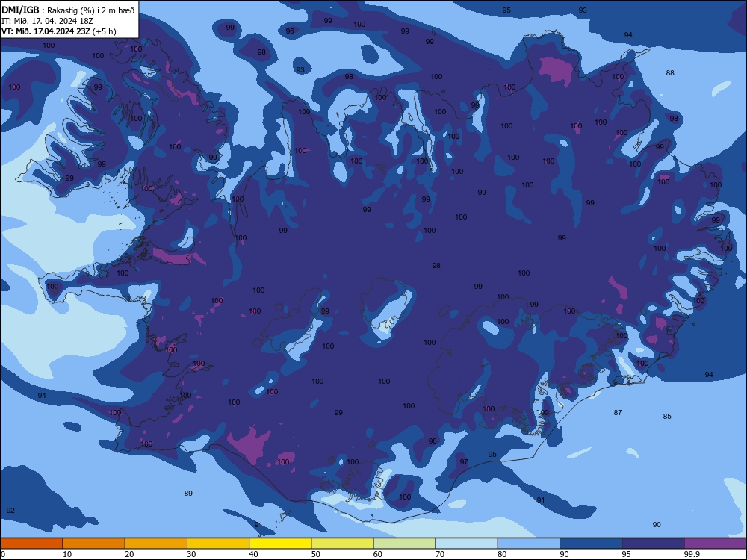
Task: Click the 'DMI/IGB' map title text
Action: (20, 10)
